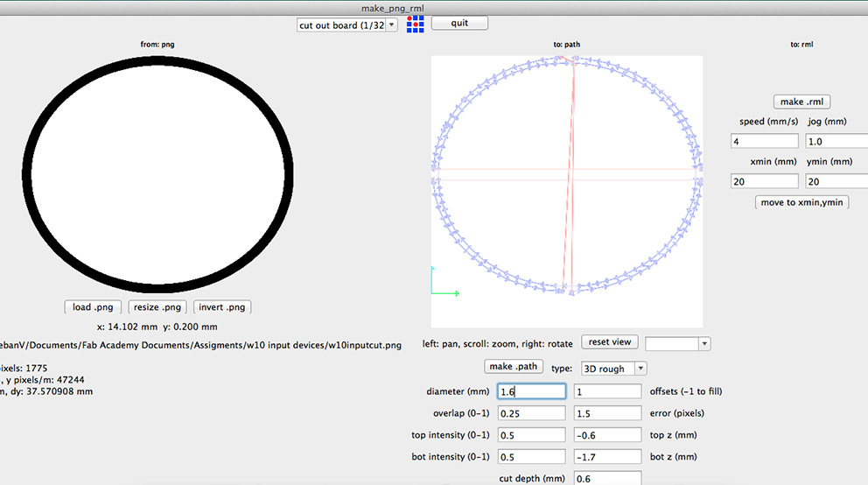Click the make .rml button
868x485 pixels.
801,102
